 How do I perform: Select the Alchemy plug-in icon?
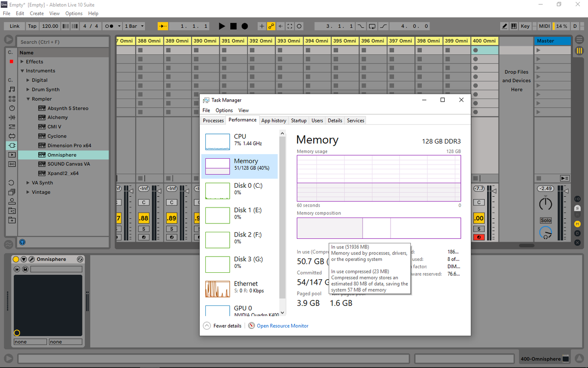(42, 117)
